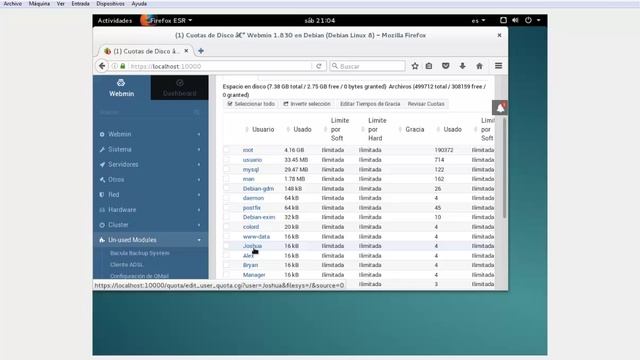Open the Archivo menu
Viewport: 640px width, 360px height.
point(13,4)
